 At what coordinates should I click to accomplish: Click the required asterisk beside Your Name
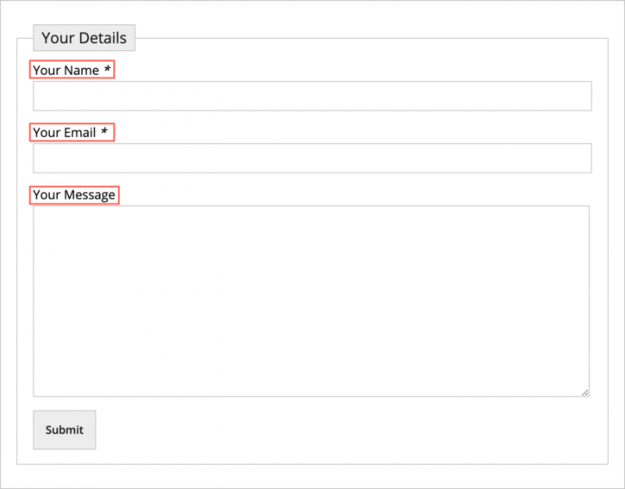(108, 71)
